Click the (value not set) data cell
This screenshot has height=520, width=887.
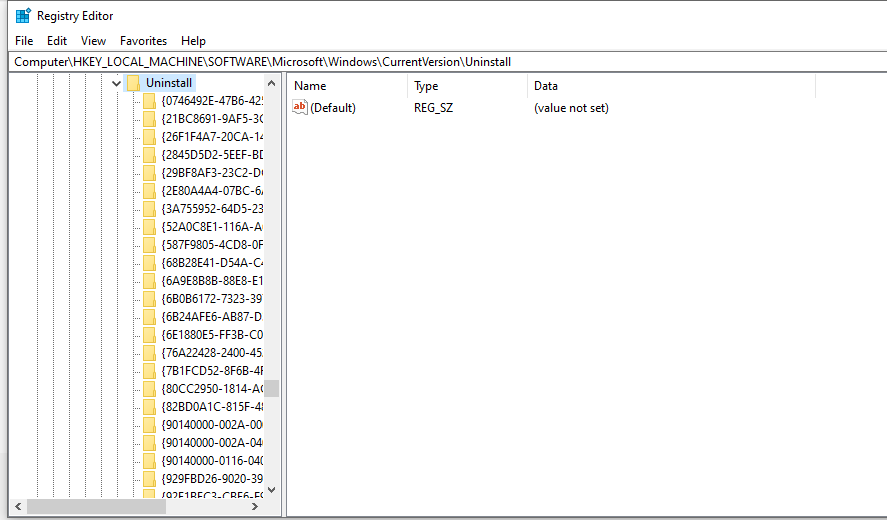571,108
